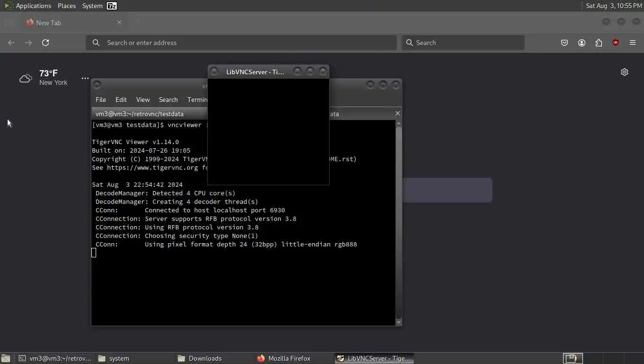Open the weather widget three-dot menu

(x=85, y=78)
